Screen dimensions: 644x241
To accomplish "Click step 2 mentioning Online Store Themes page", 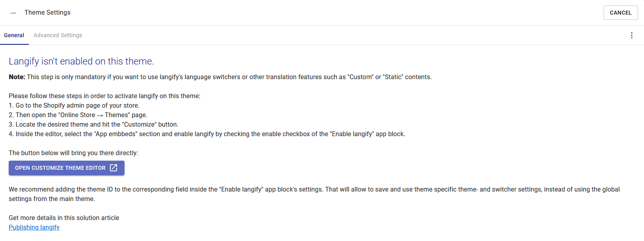I will click(78, 115).
